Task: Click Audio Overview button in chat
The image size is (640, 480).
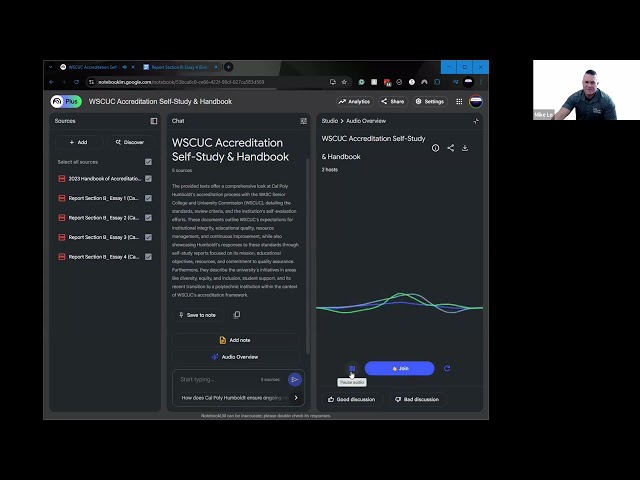Action: [236, 357]
